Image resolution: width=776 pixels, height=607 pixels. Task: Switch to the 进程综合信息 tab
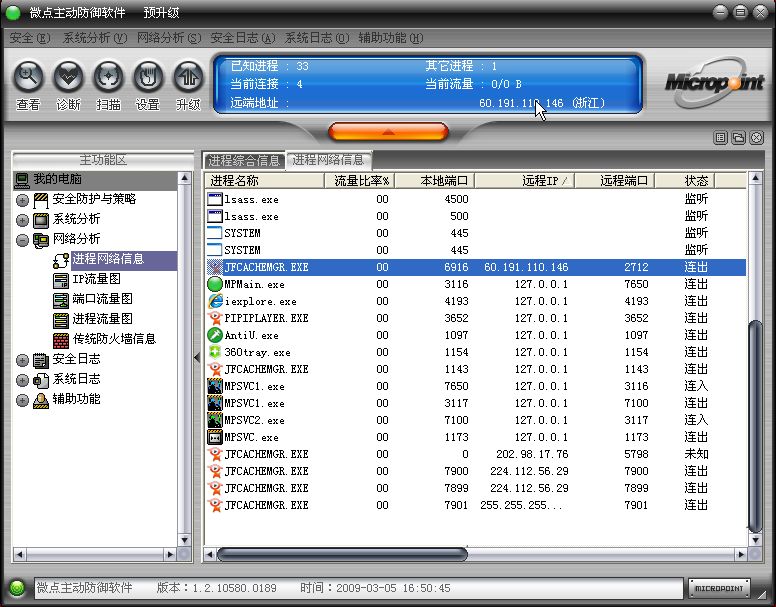[244, 160]
